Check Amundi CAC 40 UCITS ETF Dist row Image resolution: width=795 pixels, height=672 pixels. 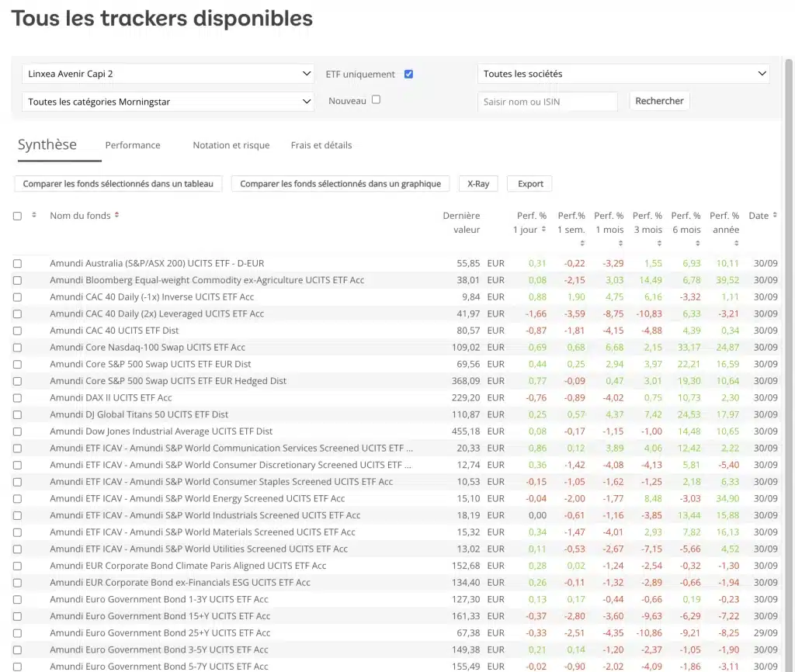[x=17, y=331]
